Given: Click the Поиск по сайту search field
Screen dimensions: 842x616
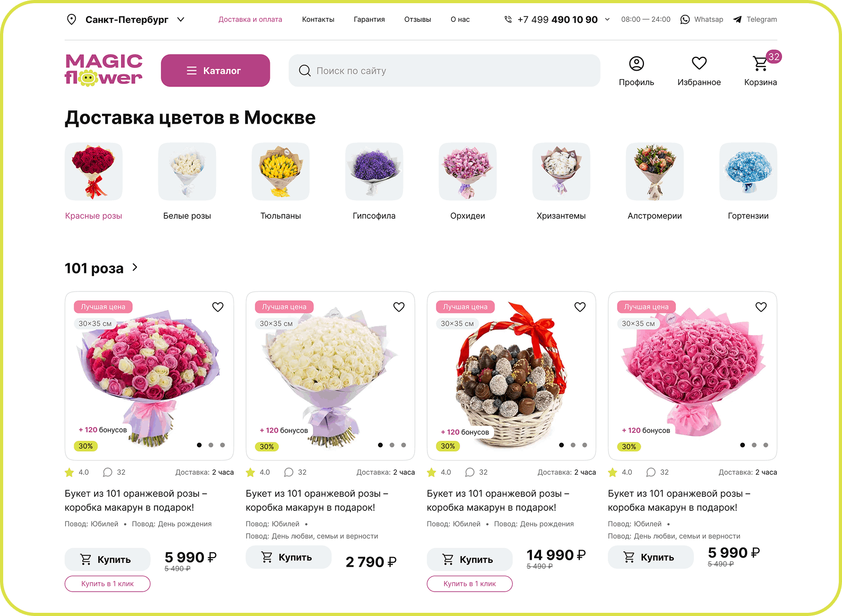Looking at the screenshot, I should [x=444, y=71].
